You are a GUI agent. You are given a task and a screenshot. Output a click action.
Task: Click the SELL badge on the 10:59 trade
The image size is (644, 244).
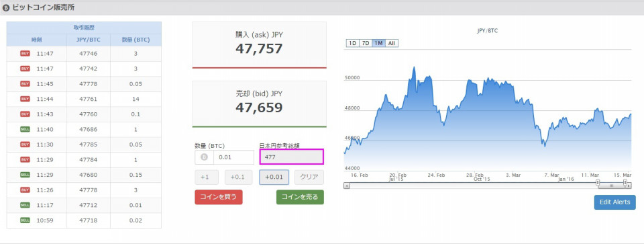click(x=25, y=220)
